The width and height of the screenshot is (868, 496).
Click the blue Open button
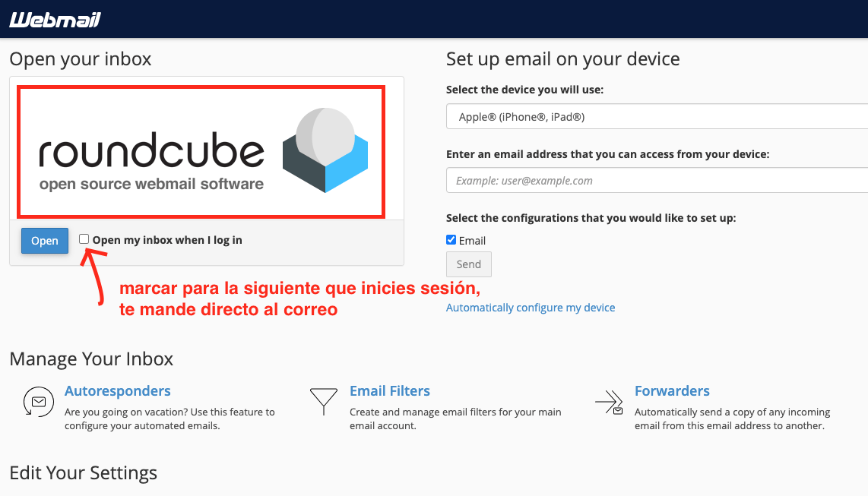45,241
